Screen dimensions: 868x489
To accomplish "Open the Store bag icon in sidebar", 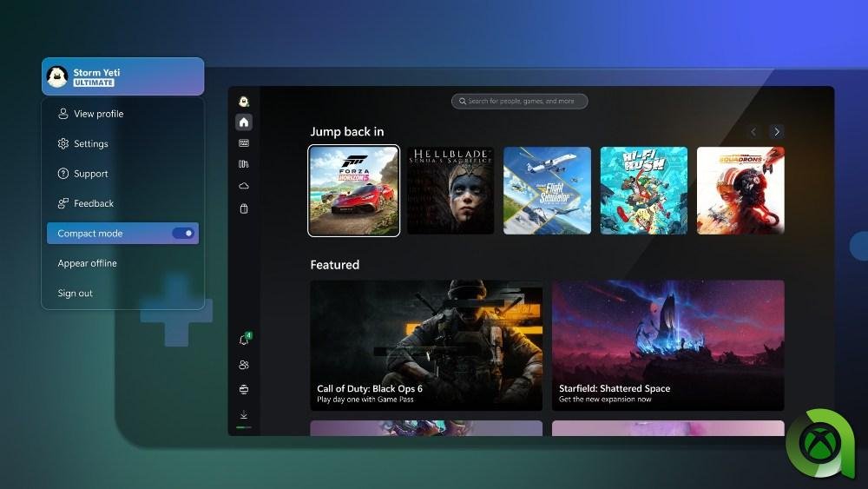I will [x=244, y=208].
